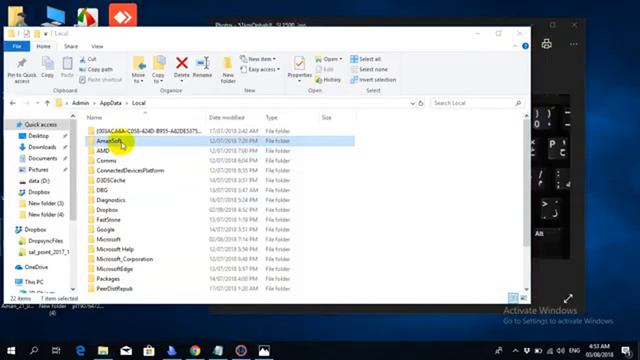Click Paste shortcut command

pos(100,80)
